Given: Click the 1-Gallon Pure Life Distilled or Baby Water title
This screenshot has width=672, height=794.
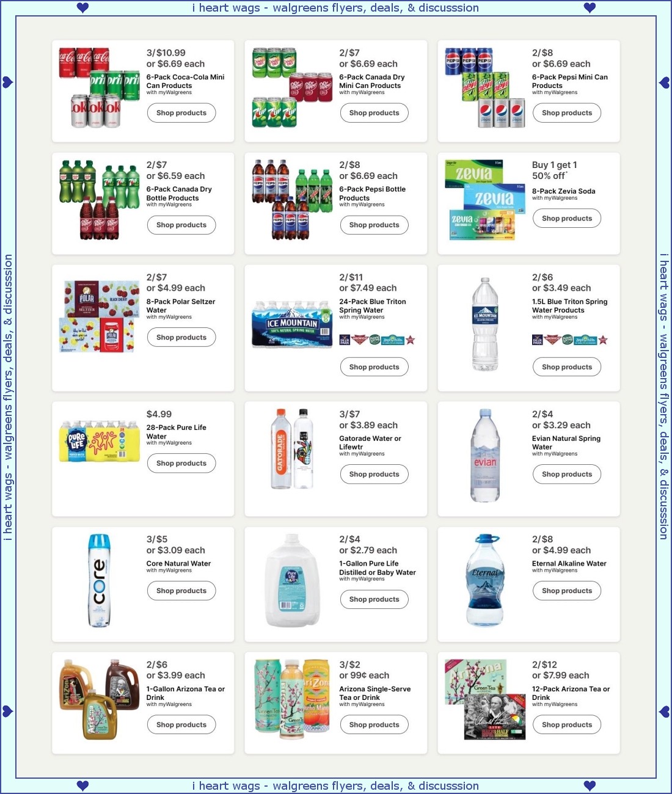Looking at the screenshot, I should coord(378,568).
